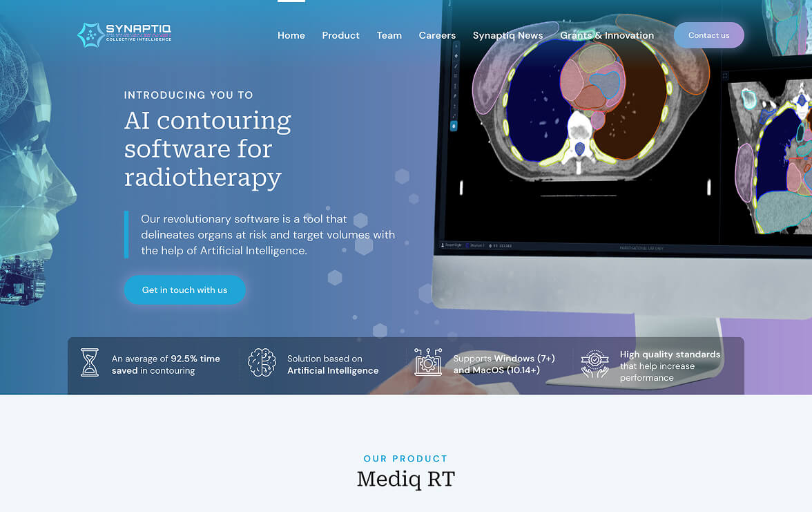The image size is (812, 512).
Task: Click the Mediq RT heading
Action: [406, 479]
